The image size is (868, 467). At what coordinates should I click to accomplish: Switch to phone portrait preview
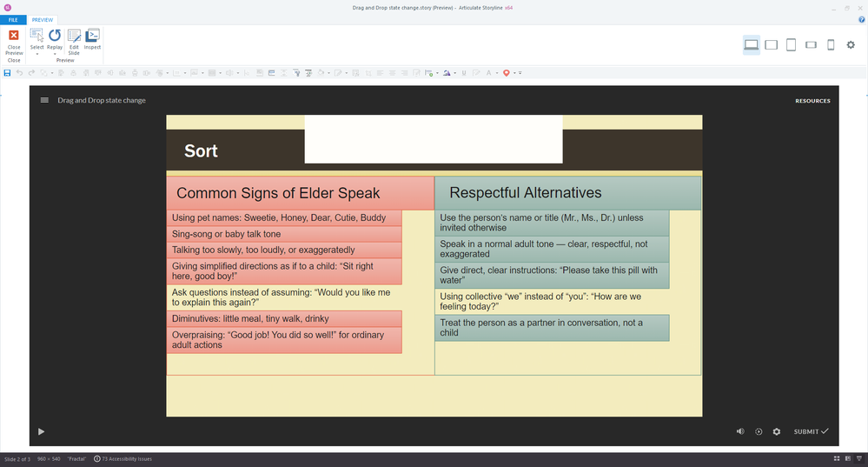[830, 45]
